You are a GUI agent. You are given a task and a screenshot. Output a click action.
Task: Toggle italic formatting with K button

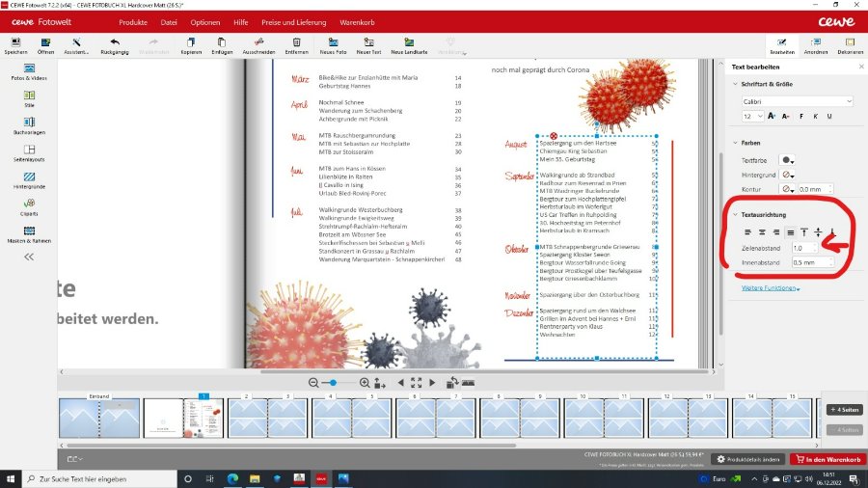click(x=816, y=116)
